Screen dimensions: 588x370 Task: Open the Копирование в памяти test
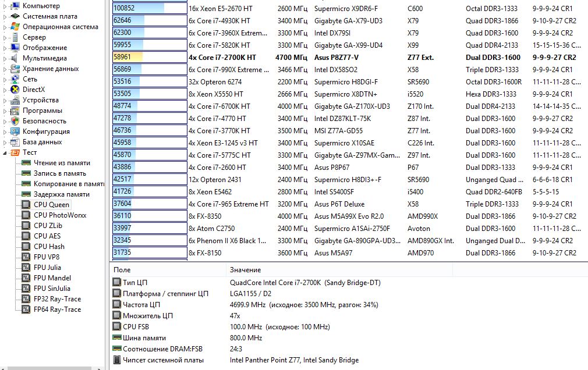tap(69, 184)
